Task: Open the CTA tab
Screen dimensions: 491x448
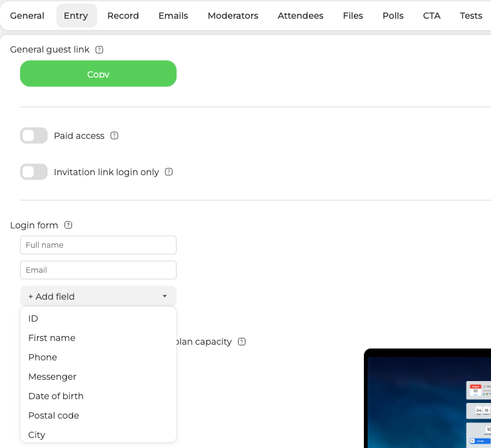Action: 432,16
